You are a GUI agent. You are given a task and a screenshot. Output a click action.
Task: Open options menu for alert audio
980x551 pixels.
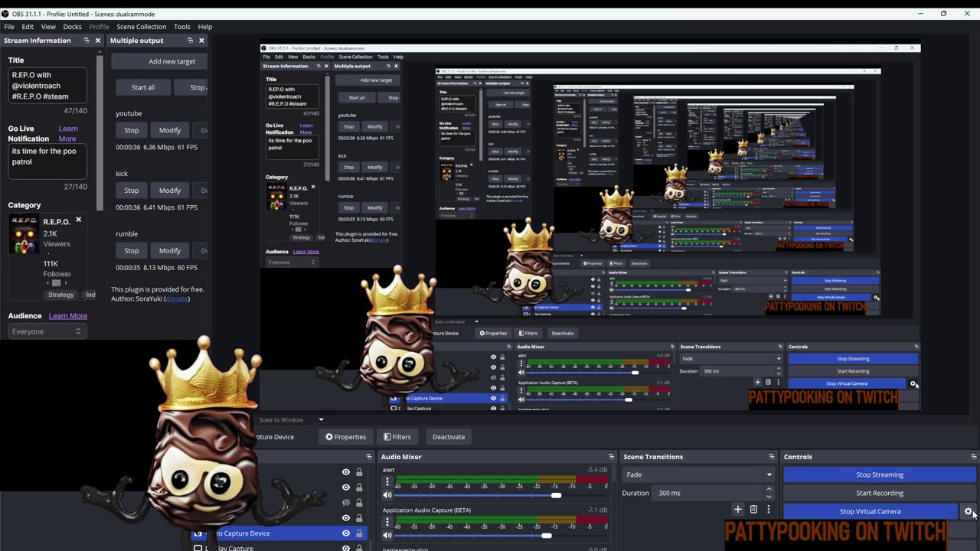click(387, 482)
